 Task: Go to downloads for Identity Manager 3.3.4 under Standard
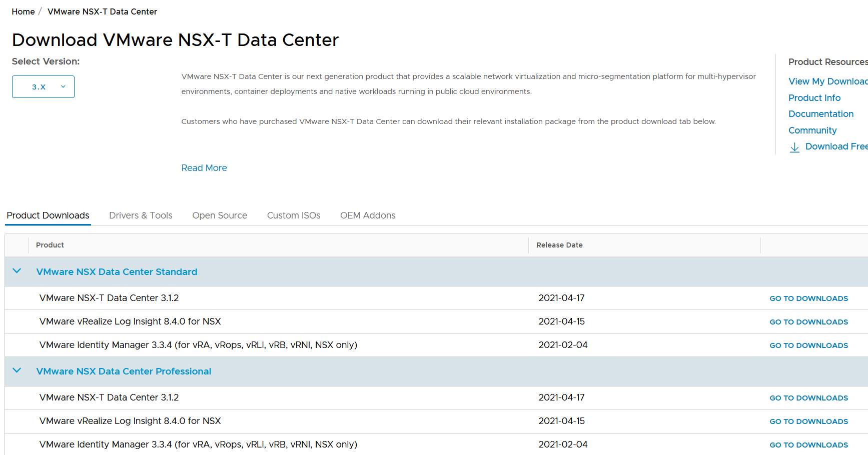(x=808, y=345)
